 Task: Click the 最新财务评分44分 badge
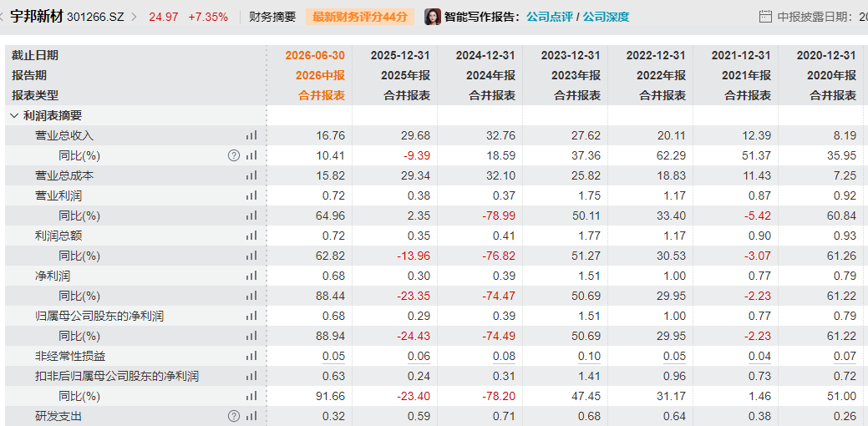(x=360, y=17)
